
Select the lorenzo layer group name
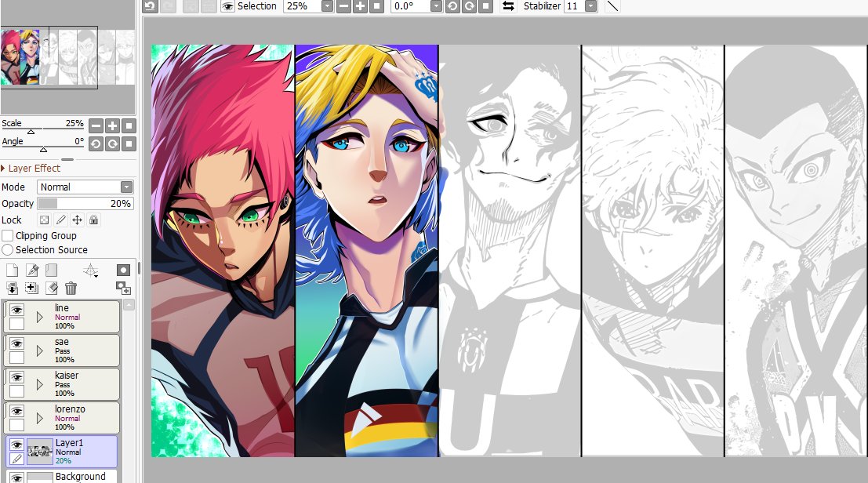70,409
